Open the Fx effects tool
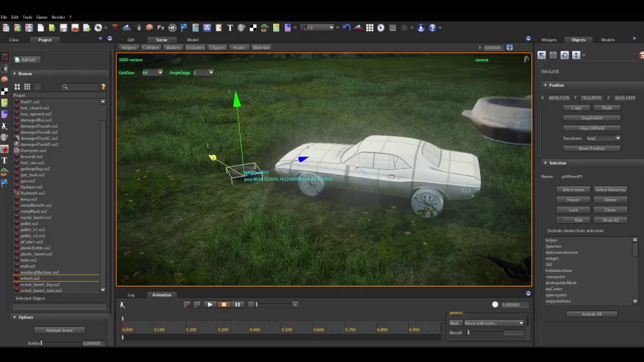The image size is (644, 362). [x=160, y=28]
